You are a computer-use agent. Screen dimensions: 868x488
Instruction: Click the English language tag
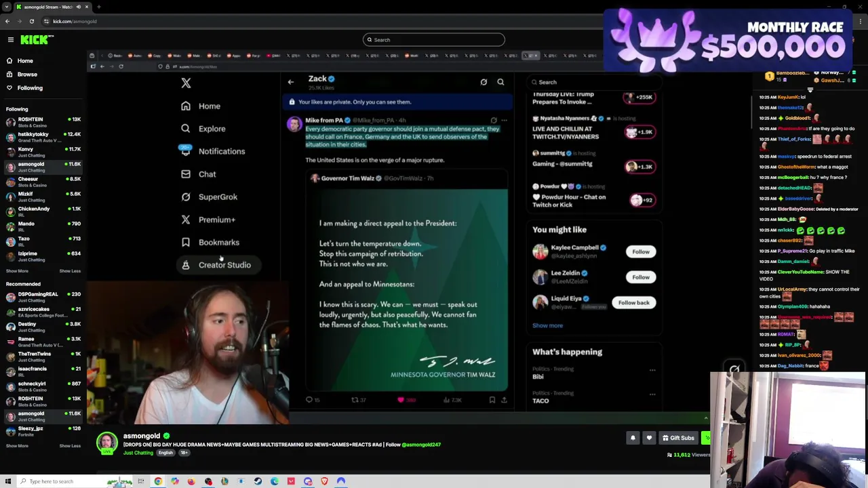(x=165, y=453)
